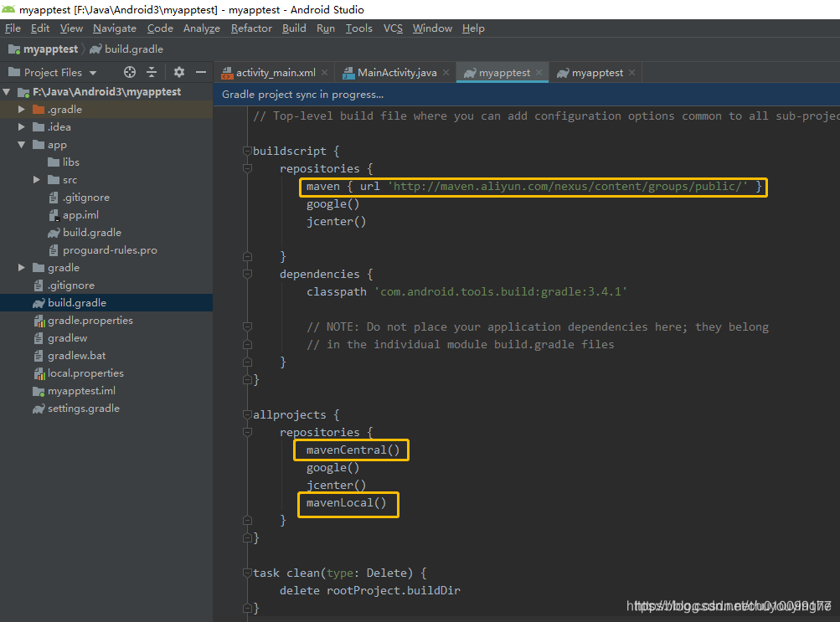
Task: Collapse the app folder
Action: click(x=22, y=145)
